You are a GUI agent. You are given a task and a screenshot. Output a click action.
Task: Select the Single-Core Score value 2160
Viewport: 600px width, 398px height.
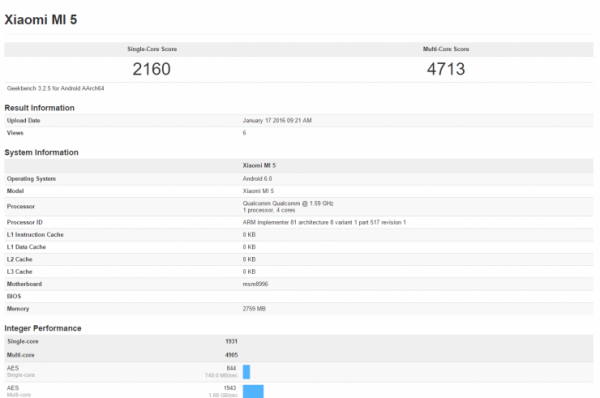coord(152,69)
